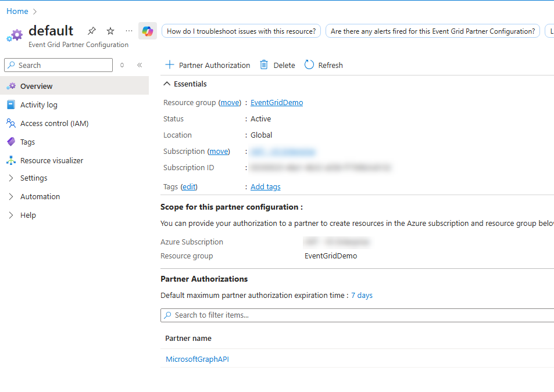Image resolution: width=554 pixels, height=392 pixels.
Task: Open the ellipsis more options menu
Action: click(x=128, y=31)
